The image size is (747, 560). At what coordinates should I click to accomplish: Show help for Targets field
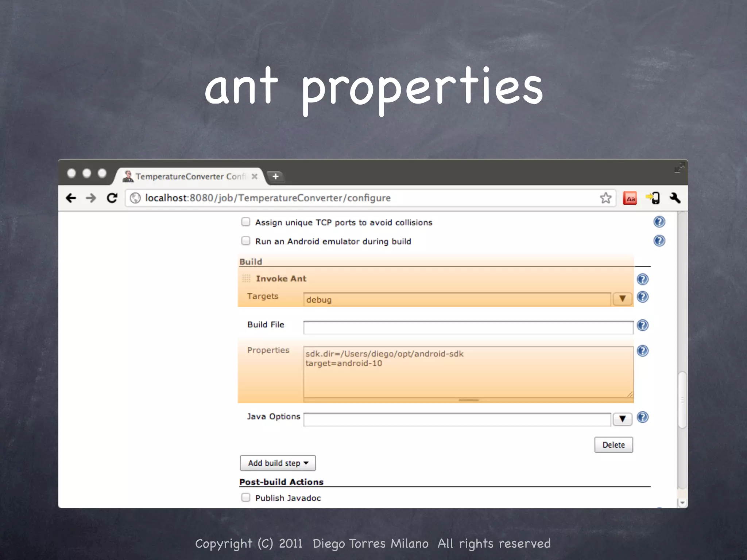pos(642,297)
